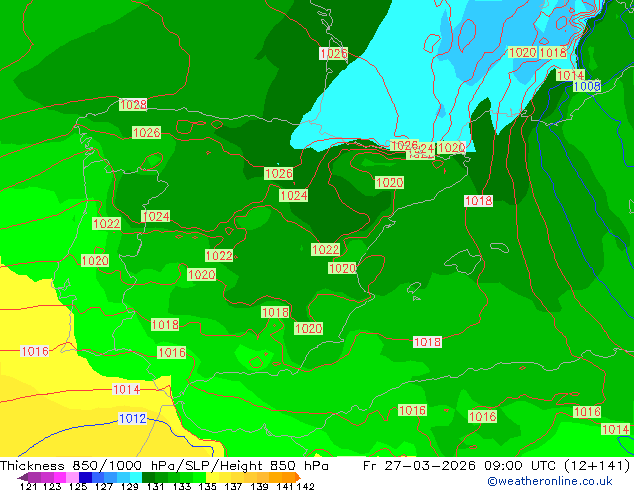Click the bright yellow legend swatch at 135
Screen dimensions: 634x490
pyautogui.click(x=212, y=477)
